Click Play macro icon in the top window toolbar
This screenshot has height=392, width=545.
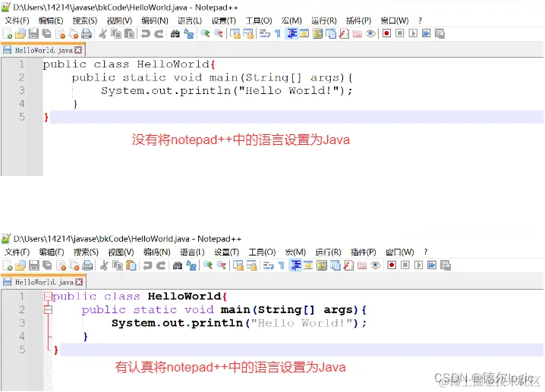(x=413, y=33)
